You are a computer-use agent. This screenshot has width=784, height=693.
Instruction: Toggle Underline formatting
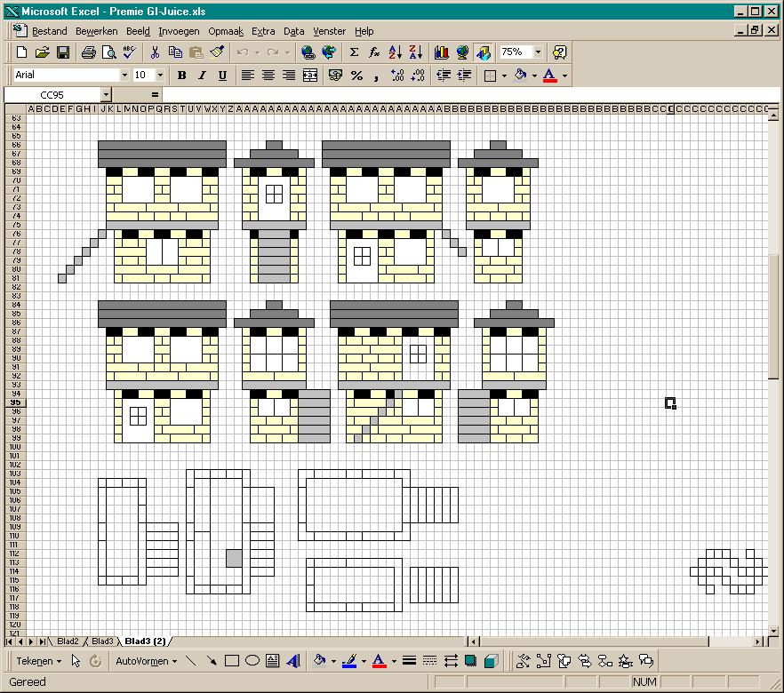pos(222,76)
